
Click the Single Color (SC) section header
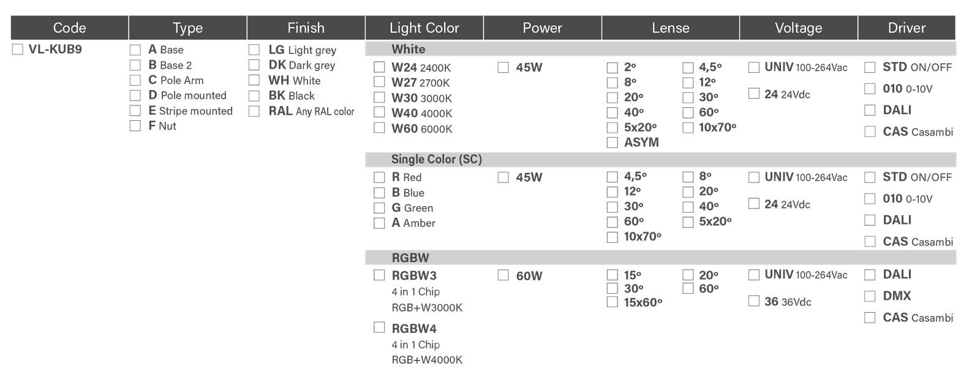436,159
